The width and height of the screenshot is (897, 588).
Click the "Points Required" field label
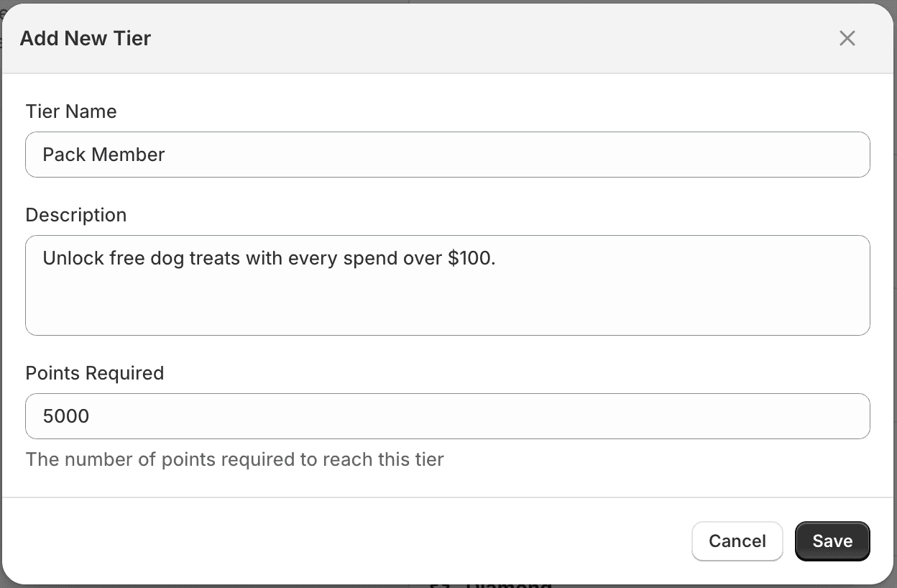click(95, 373)
